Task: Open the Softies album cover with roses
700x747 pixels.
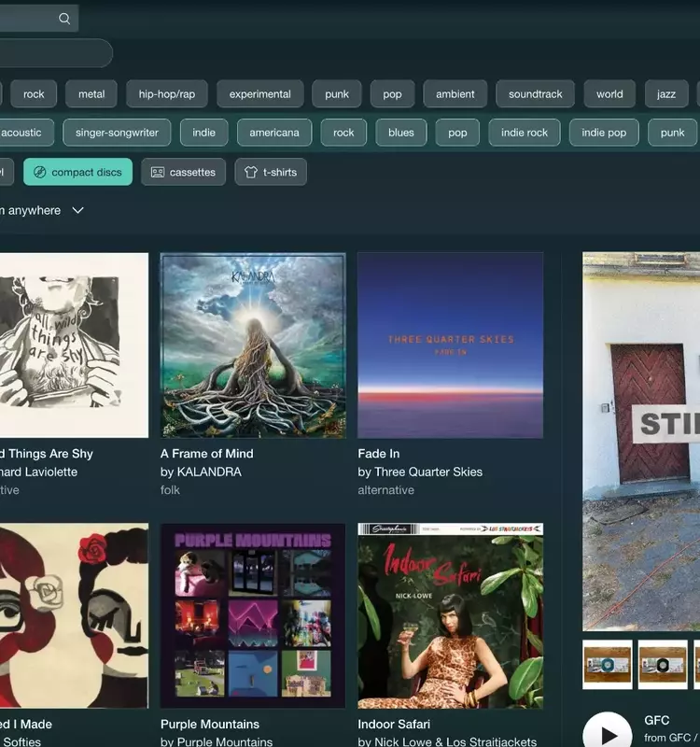Action: [74, 615]
